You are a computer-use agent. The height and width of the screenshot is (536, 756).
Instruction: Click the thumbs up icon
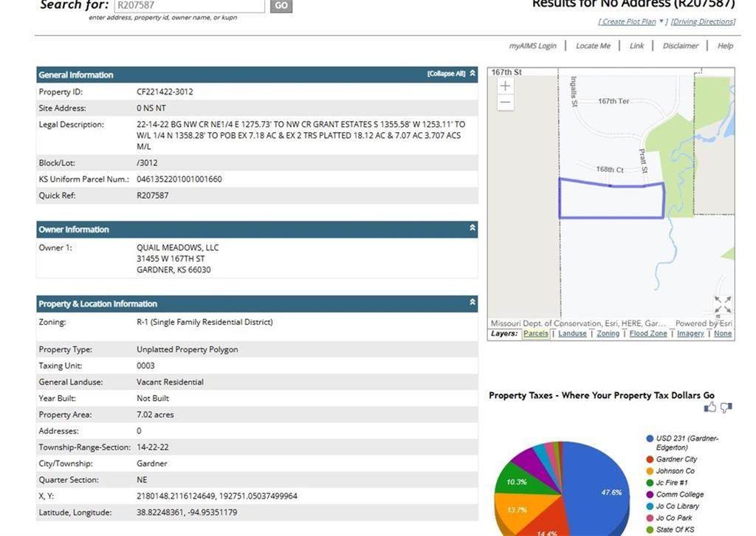point(710,407)
